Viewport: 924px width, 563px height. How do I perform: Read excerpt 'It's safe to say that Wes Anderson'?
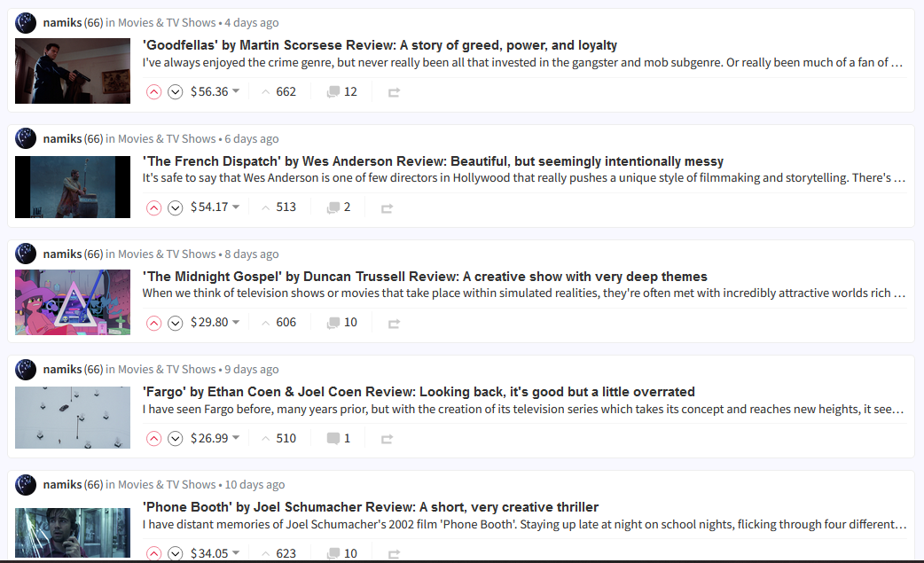[x=524, y=178]
